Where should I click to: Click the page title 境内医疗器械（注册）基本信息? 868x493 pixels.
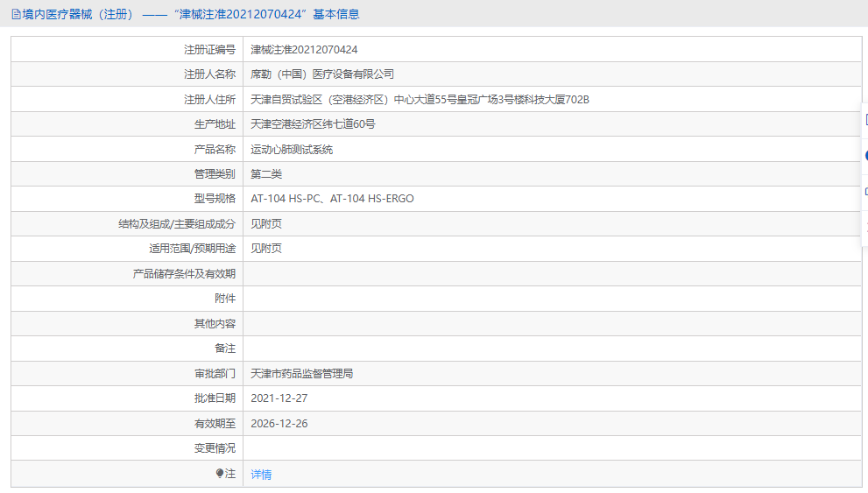tap(191, 14)
